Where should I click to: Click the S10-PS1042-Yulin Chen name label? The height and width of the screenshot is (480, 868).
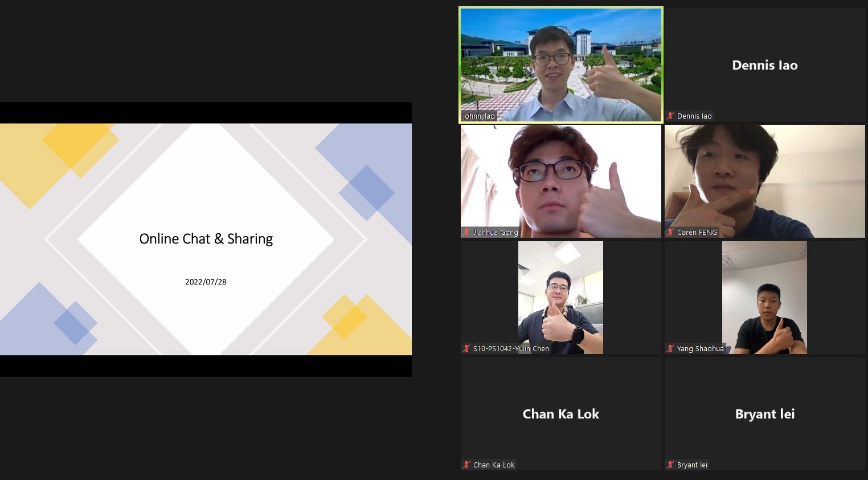coord(511,348)
